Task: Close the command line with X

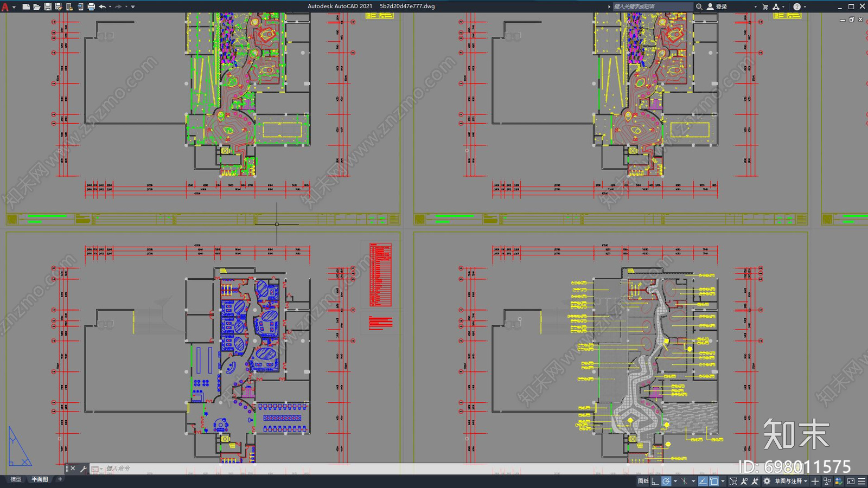Action: tap(73, 468)
